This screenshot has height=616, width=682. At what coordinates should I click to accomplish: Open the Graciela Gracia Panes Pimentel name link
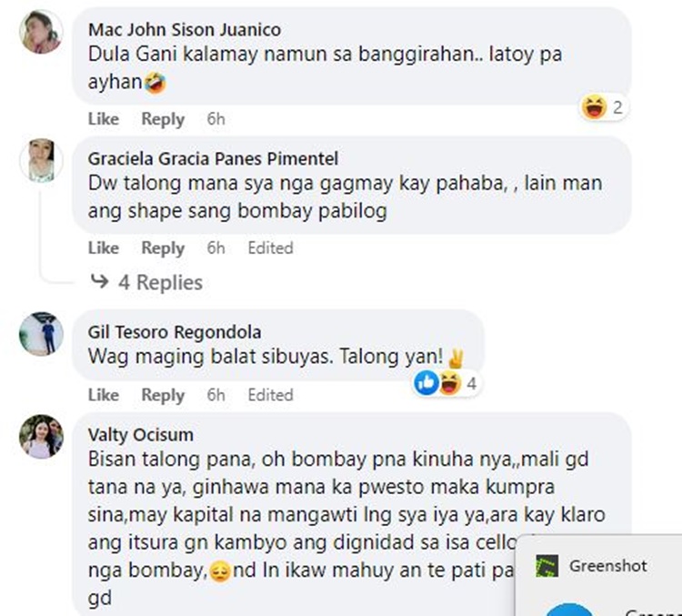click(x=213, y=158)
